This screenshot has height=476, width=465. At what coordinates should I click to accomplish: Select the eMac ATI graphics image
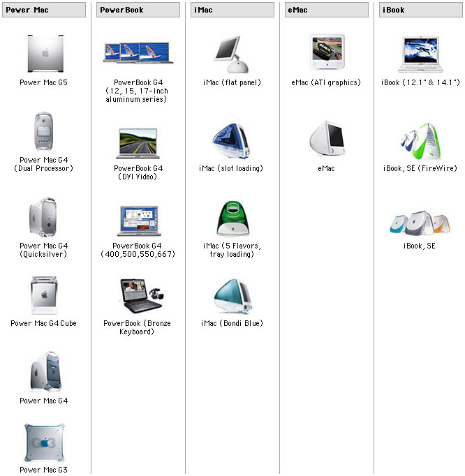[327, 52]
